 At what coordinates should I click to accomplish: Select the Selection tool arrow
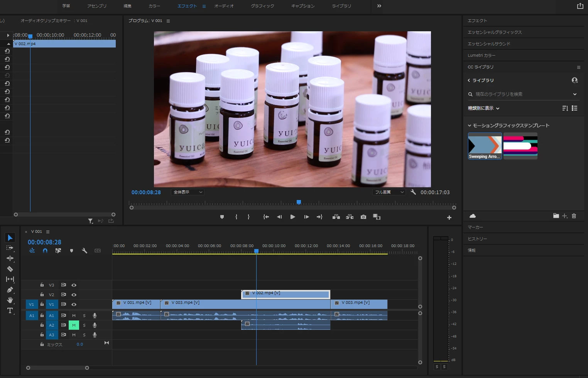pyautogui.click(x=10, y=237)
